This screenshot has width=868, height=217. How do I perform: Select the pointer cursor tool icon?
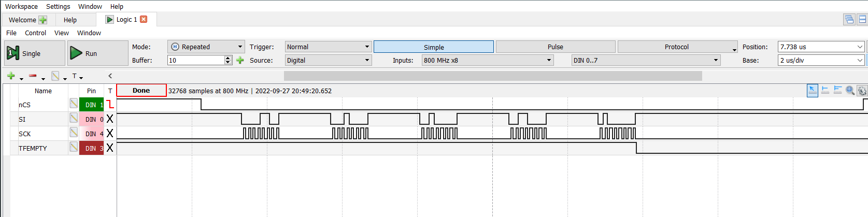[813, 90]
